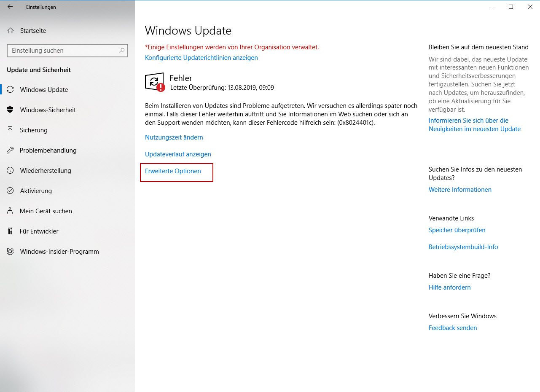Click the Windows-Insider-Programm cat face icon
Viewport: 540px width, 392px height.
point(11,252)
